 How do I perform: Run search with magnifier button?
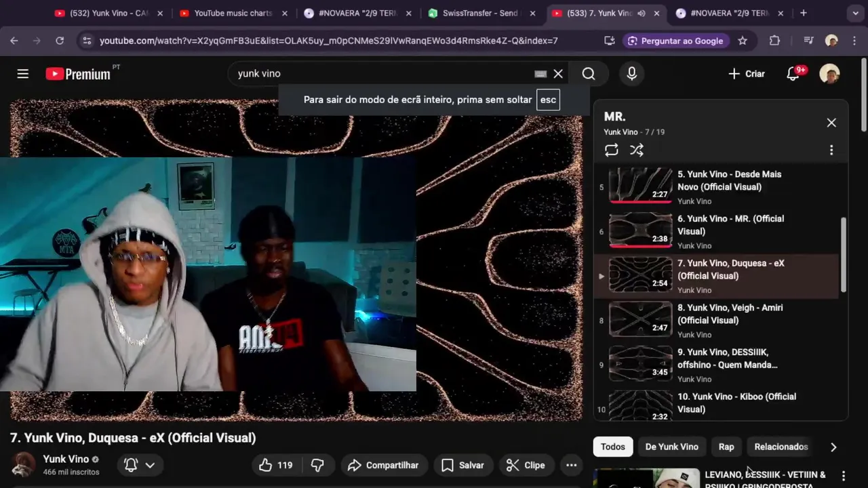pyautogui.click(x=589, y=74)
